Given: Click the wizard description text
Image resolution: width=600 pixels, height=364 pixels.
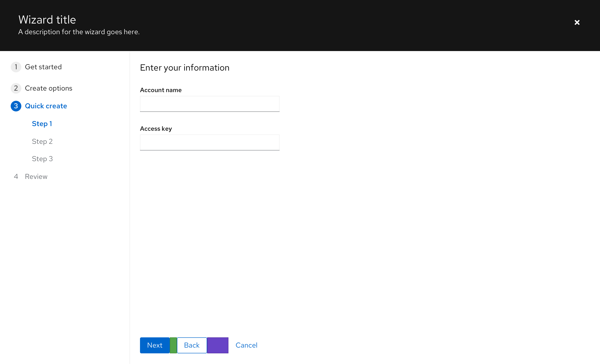Looking at the screenshot, I should (x=79, y=32).
